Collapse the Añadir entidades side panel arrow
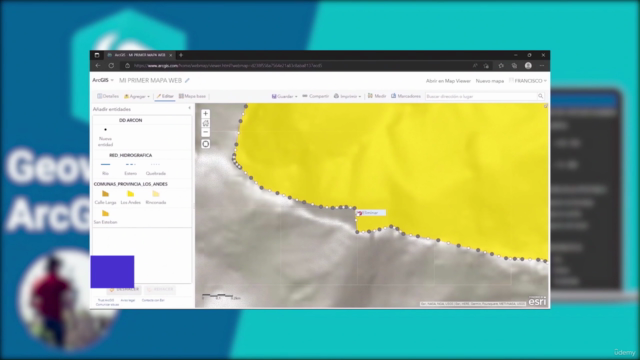Image resolution: width=640 pixels, height=360 pixels. click(x=189, y=108)
